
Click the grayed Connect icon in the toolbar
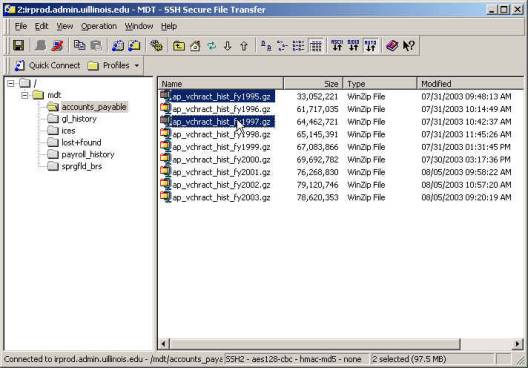pos(40,45)
